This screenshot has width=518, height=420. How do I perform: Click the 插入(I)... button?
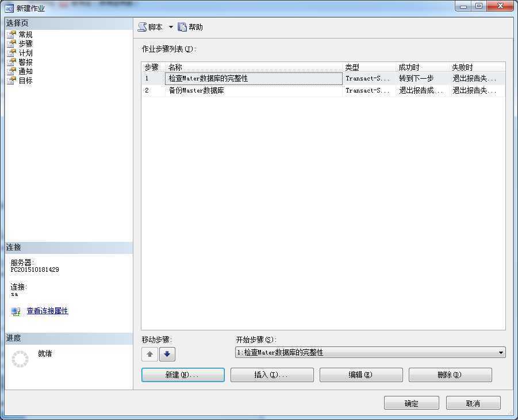coord(272,375)
